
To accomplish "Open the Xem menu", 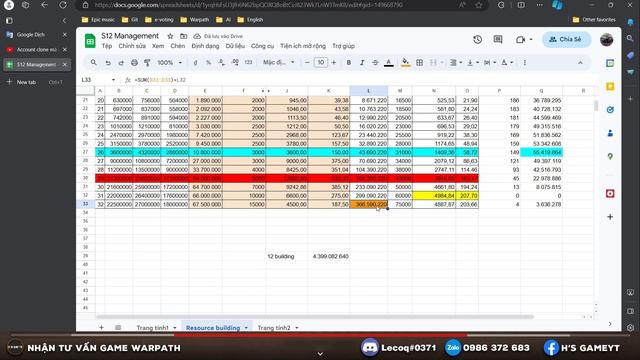I will [x=158, y=46].
